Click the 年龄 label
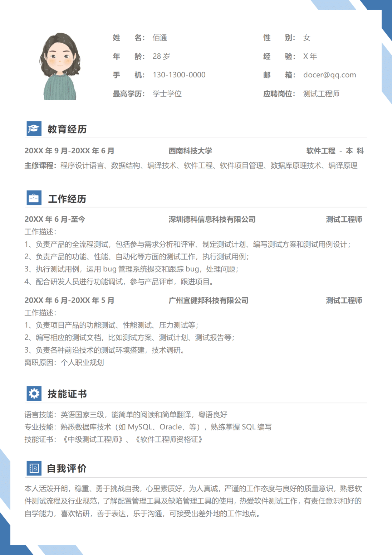 [x=129, y=56]
